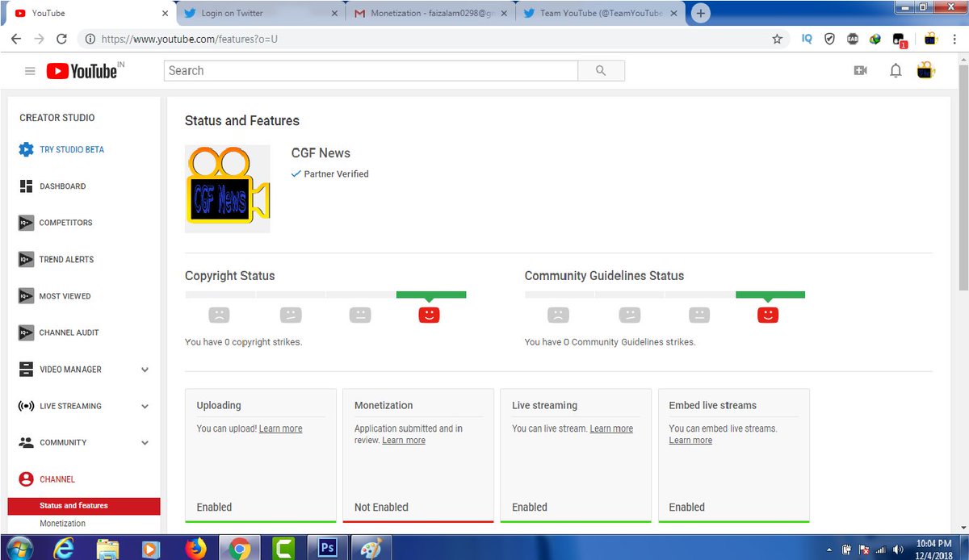Click Learn more in Uploading card
969x560 pixels.
(280, 428)
